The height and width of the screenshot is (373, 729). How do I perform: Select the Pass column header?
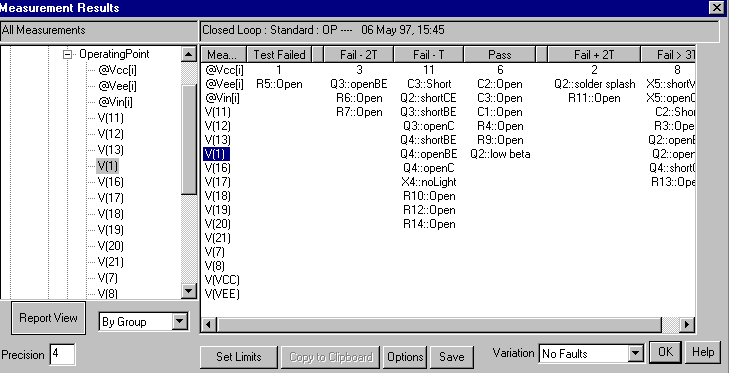500,54
